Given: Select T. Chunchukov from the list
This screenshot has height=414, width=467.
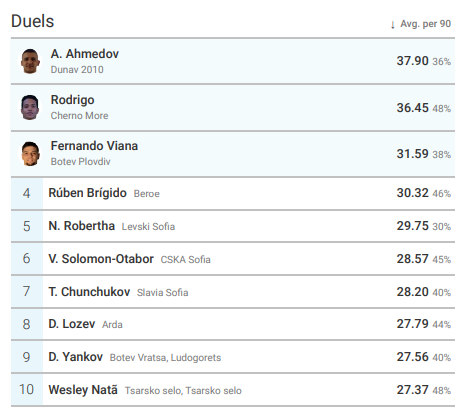Looking at the screenshot, I should [x=89, y=292].
